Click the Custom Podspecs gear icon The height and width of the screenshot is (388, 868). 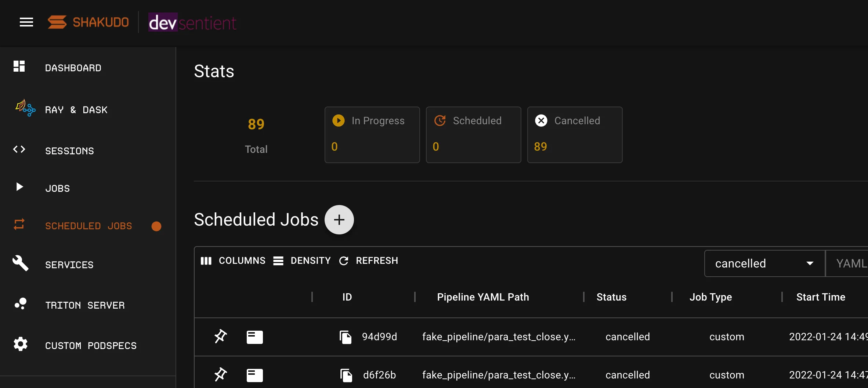21,344
